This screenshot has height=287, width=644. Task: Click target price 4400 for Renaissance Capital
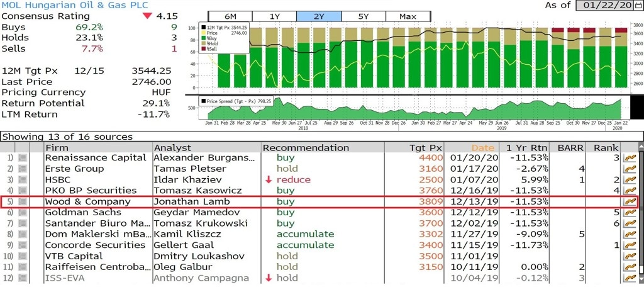click(x=431, y=158)
